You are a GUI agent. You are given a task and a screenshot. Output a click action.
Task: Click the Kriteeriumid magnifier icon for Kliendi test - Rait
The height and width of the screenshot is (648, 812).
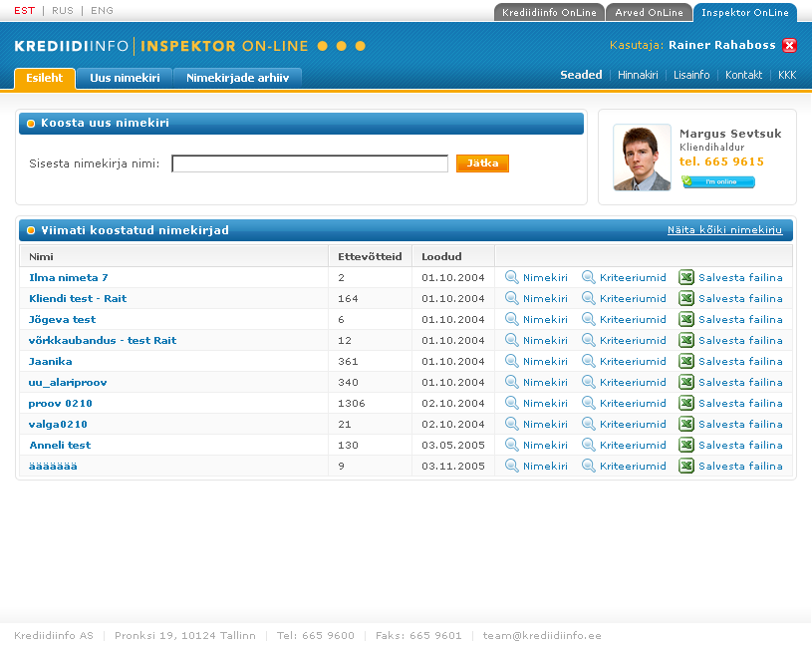tap(588, 298)
